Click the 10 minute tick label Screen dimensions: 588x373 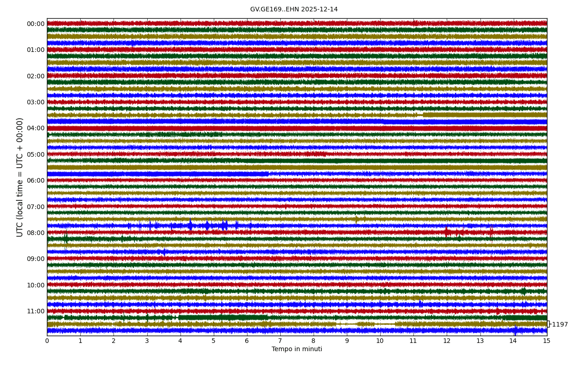point(380,341)
